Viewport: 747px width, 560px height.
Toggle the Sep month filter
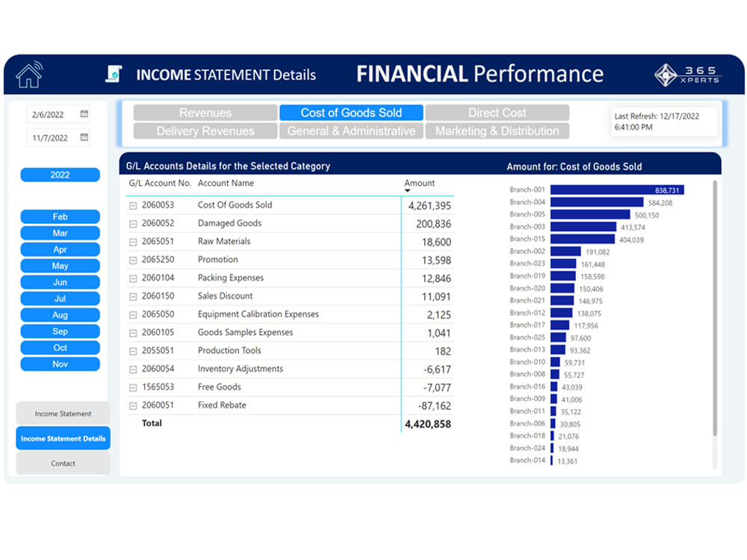tap(60, 331)
